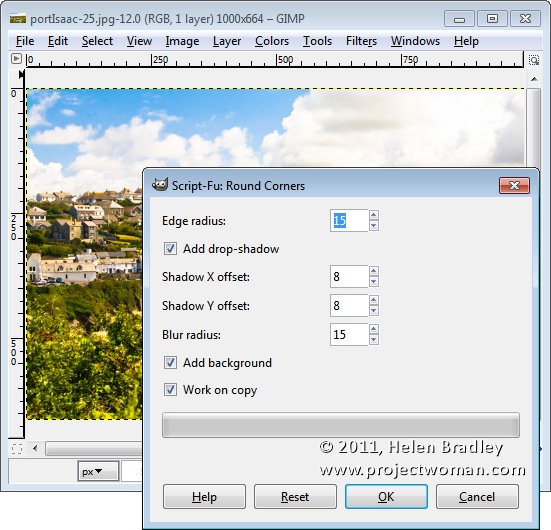The image size is (551, 530).
Task: Click the Wilber icon in the Script-Fu dialog title
Action: click(x=160, y=185)
